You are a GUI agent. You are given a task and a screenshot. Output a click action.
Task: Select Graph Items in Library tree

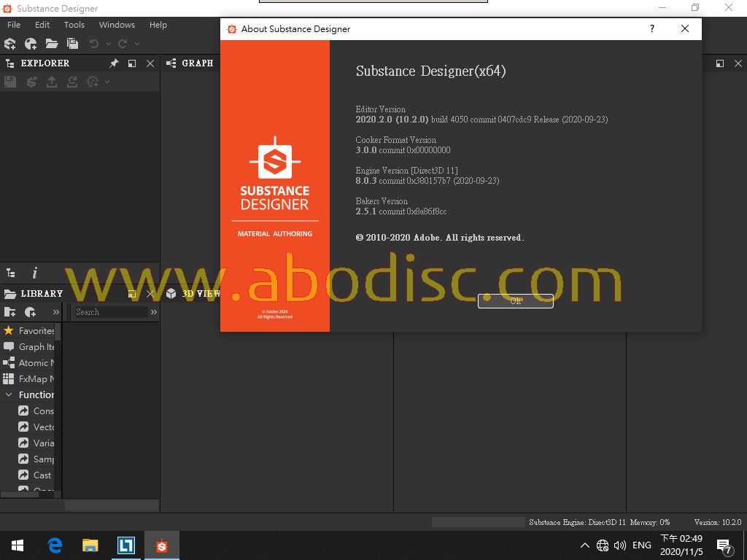[x=28, y=346]
